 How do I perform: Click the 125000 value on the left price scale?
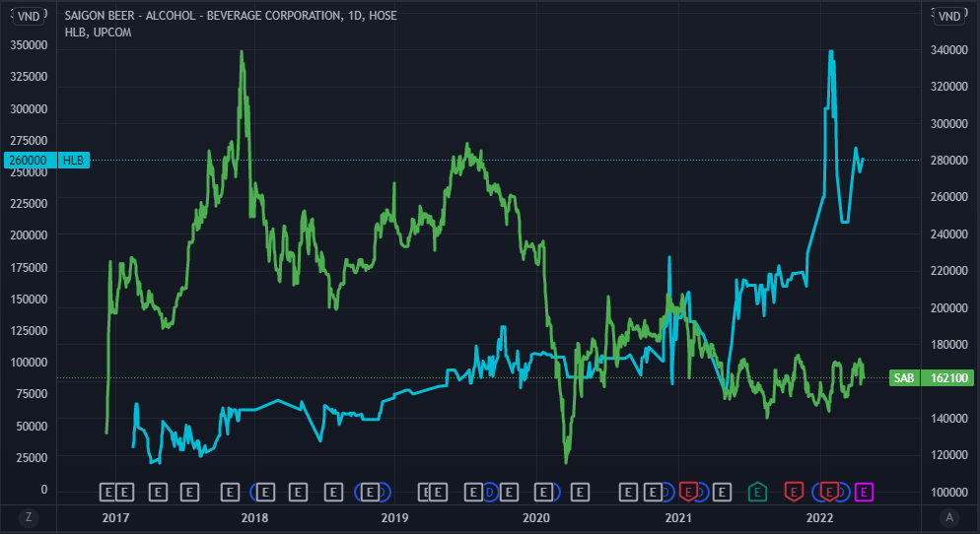pos(29,330)
